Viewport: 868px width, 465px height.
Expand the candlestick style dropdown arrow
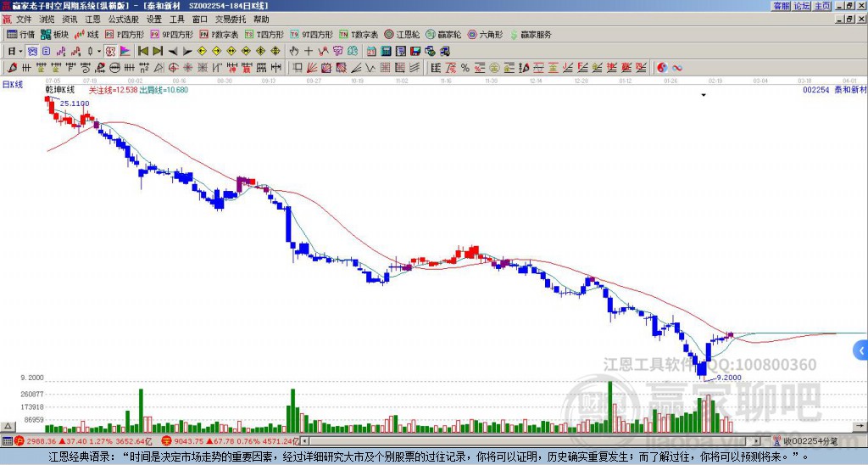click(99, 52)
